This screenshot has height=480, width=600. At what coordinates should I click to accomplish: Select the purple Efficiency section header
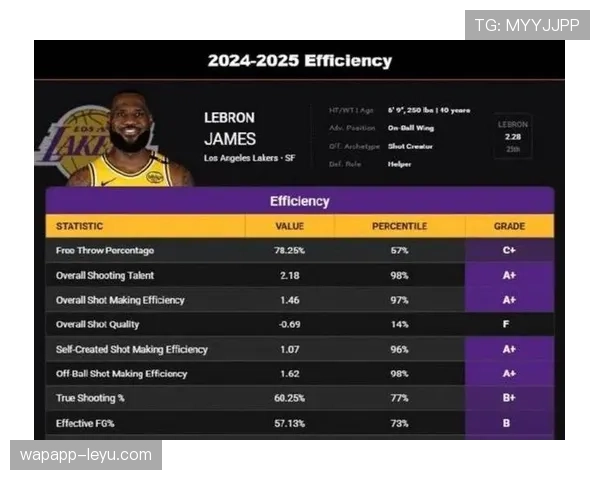coord(300,201)
